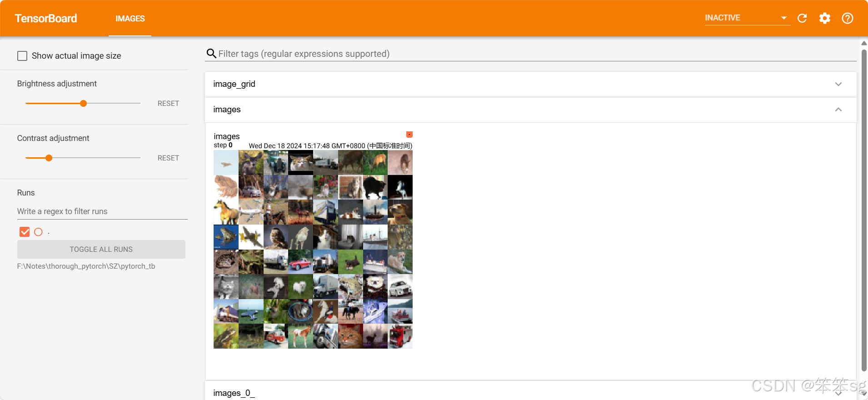The height and width of the screenshot is (400, 868).
Task: Focus the regex filter runs field
Action: tap(102, 211)
